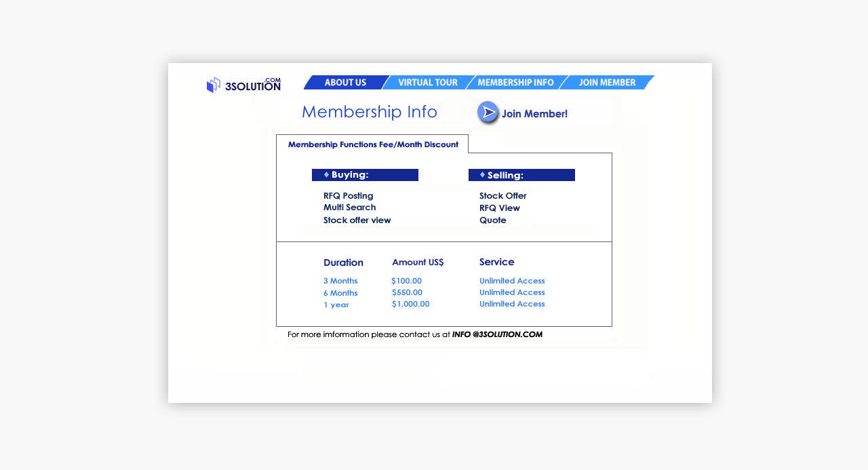
Task: Open the Virtual Tour nav tab
Action: [427, 83]
